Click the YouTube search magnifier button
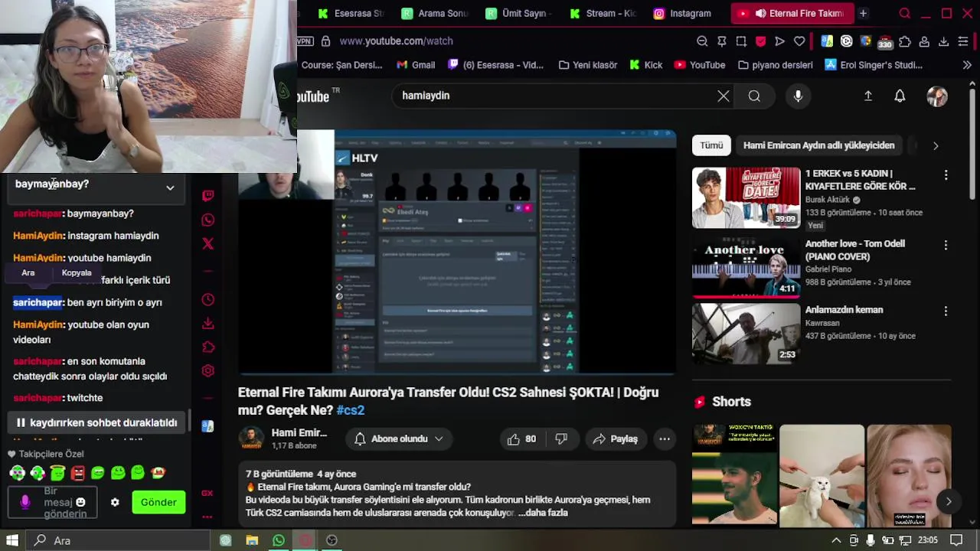Screen dimensions: 980x551 tap(754, 96)
